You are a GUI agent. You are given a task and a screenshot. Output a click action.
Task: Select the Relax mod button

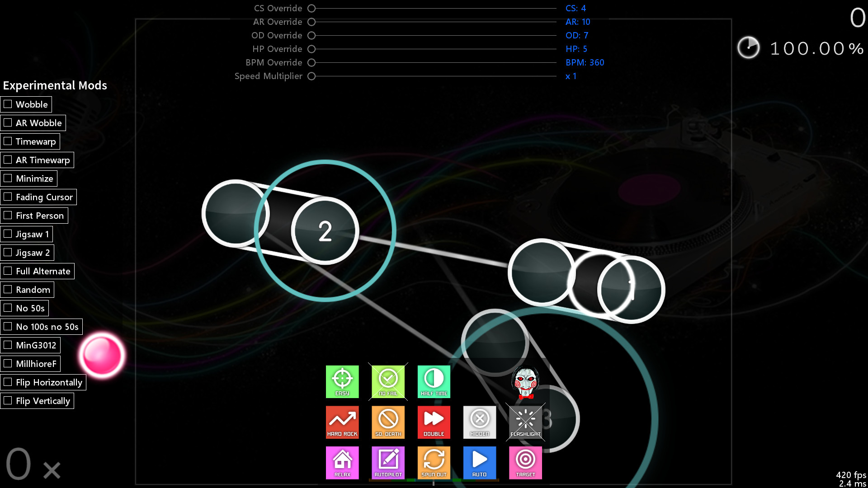(x=342, y=462)
